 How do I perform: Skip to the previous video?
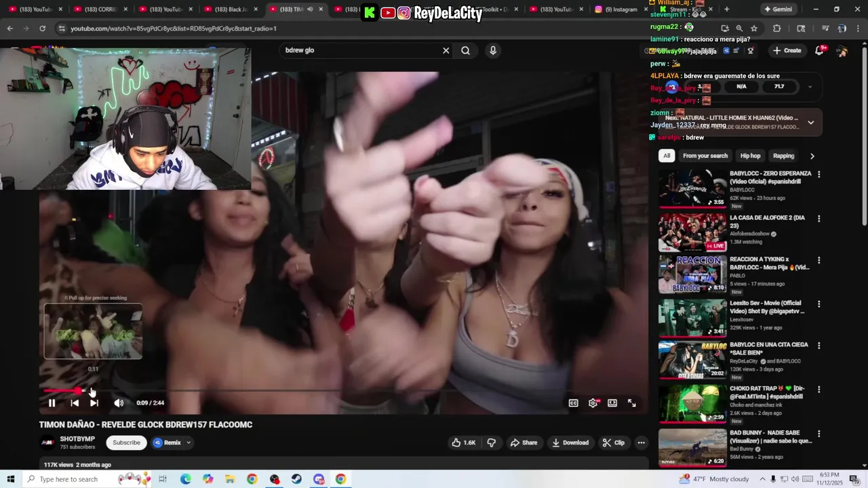[75, 403]
